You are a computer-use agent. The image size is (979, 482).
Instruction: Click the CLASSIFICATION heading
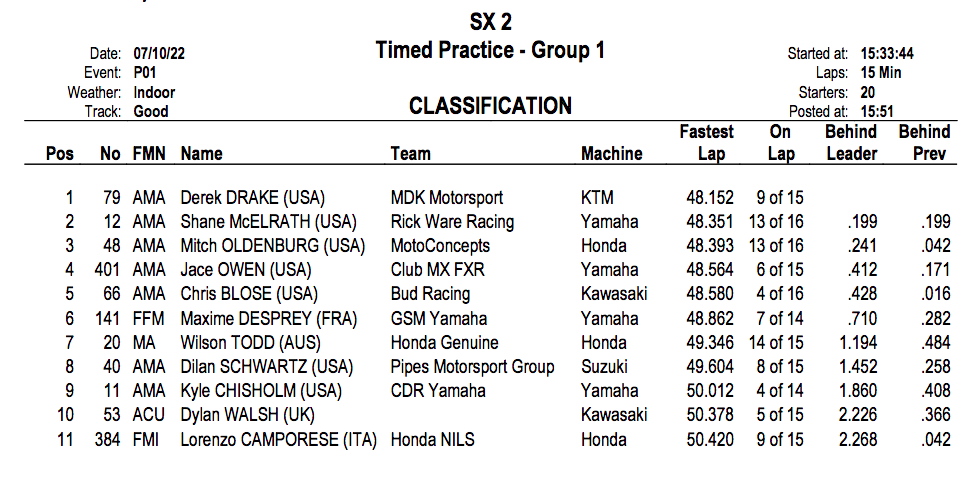click(490, 106)
